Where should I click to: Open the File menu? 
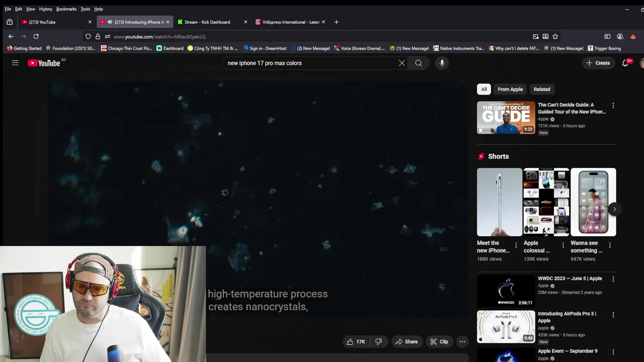tap(8, 9)
